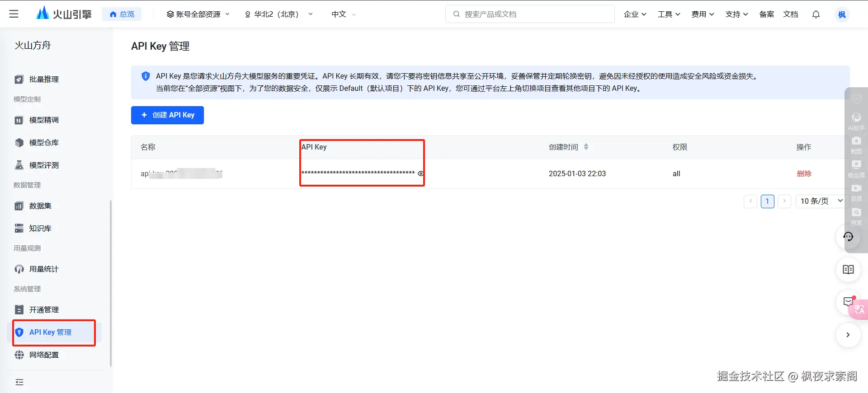Sort by 创建时间 column arrows
Viewport: 868px width, 393px height.
[x=586, y=147]
